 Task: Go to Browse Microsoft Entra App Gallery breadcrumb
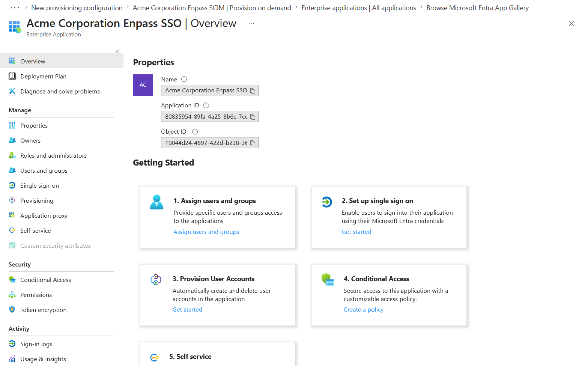(478, 8)
